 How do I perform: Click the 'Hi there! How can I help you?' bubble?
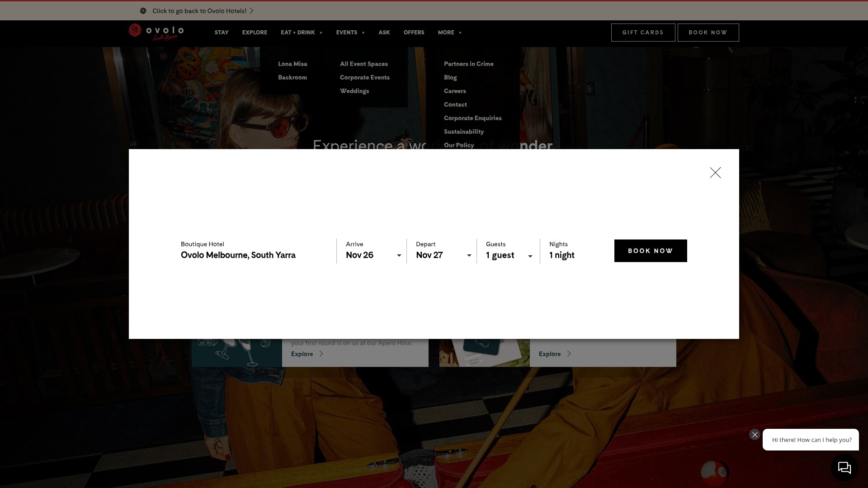[811, 440]
